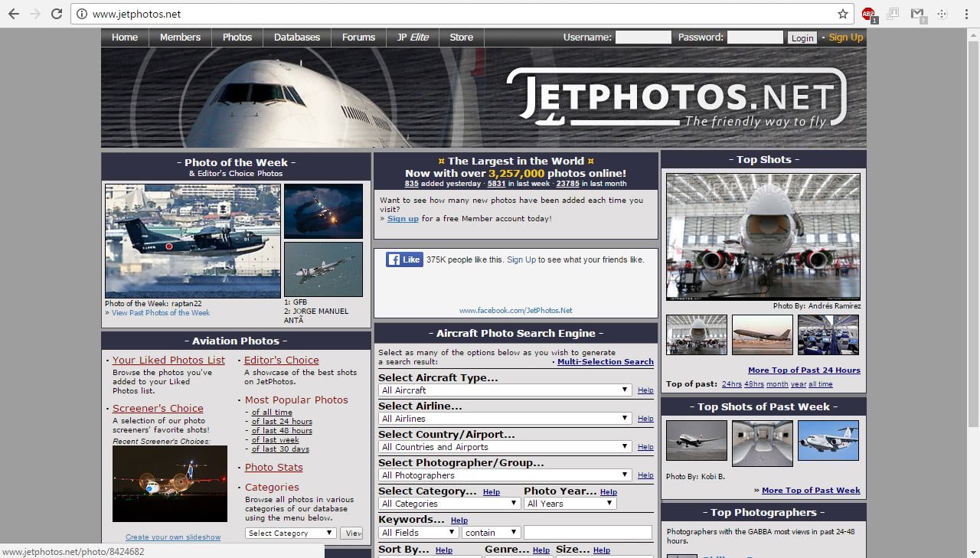This screenshot has height=558, width=980.
Task: Click More Top of Past 24 Hours
Action: (x=804, y=370)
